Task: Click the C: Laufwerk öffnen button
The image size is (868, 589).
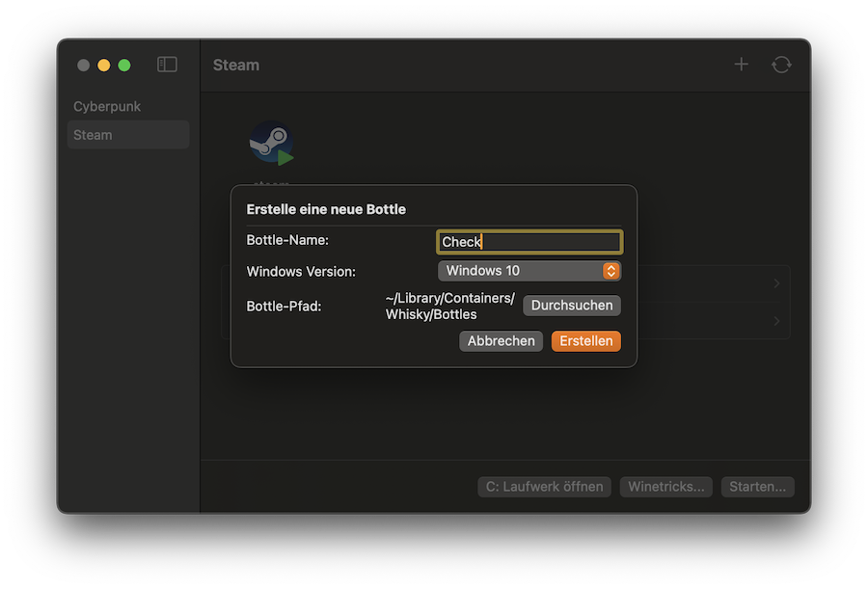Action: pos(544,487)
